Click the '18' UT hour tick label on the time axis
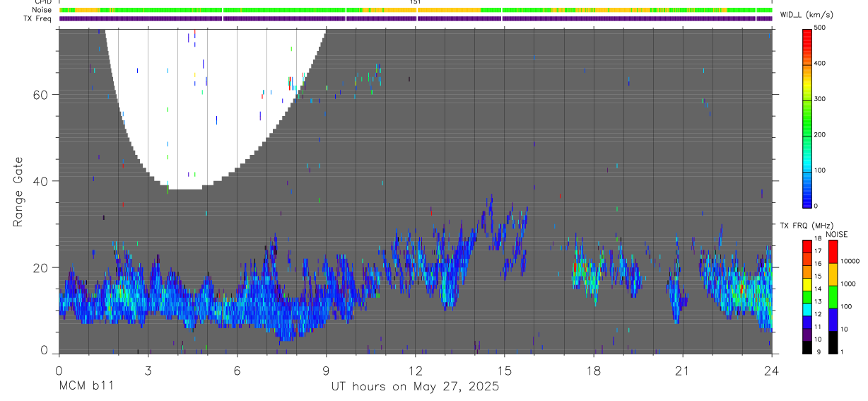 594,370
